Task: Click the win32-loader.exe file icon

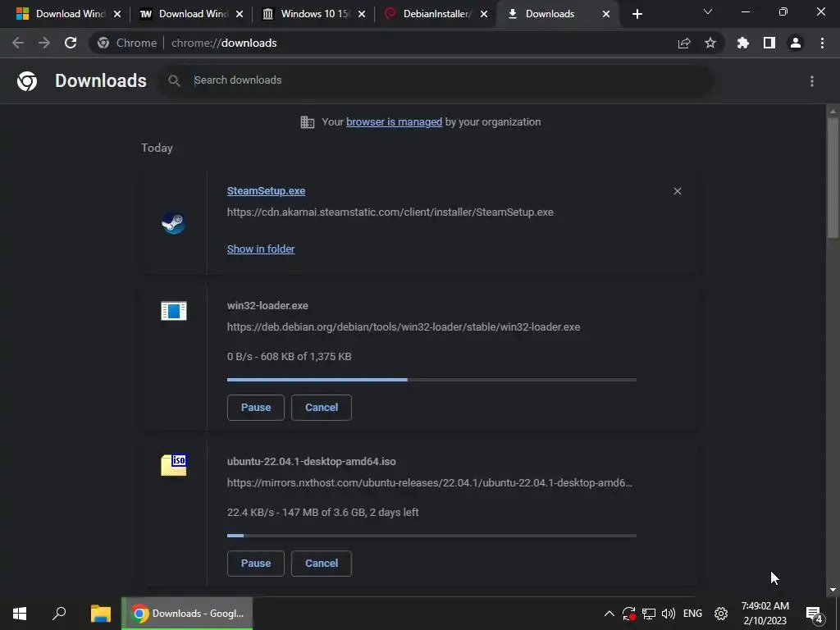Action: (x=174, y=311)
